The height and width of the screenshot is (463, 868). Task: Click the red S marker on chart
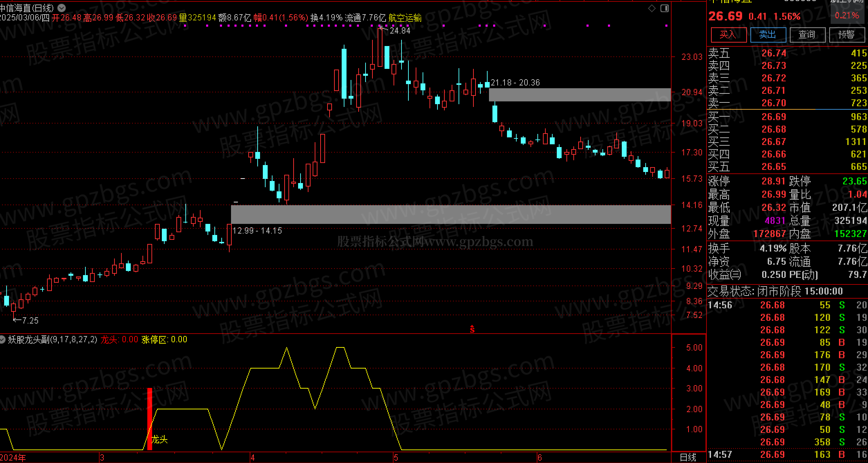[x=472, y=329]
